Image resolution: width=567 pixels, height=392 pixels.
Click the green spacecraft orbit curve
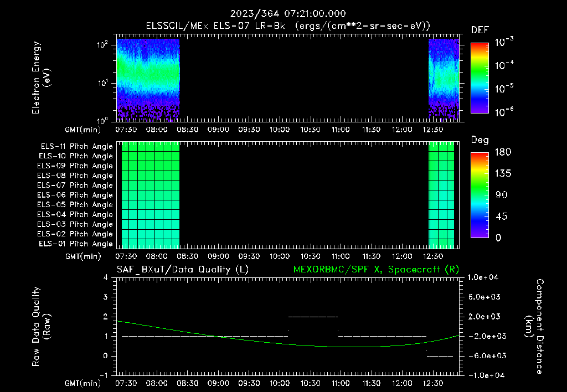click(288, 343)
